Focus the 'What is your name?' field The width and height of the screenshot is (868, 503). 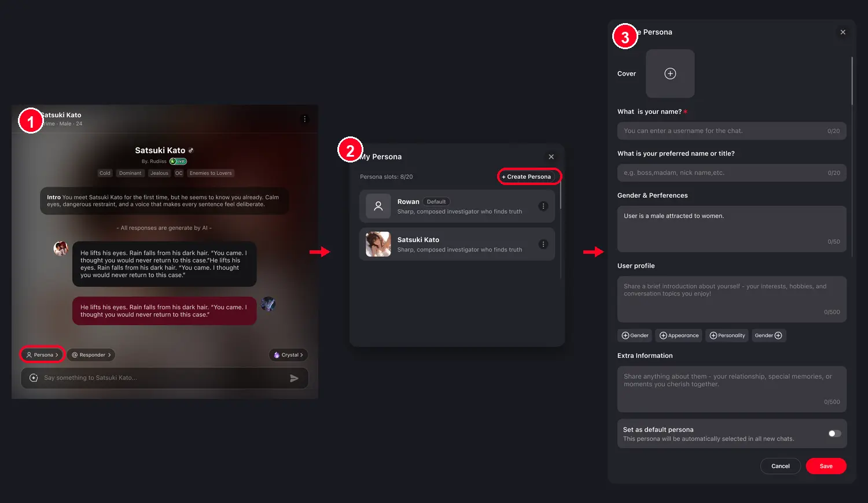(x=732, y=131)
